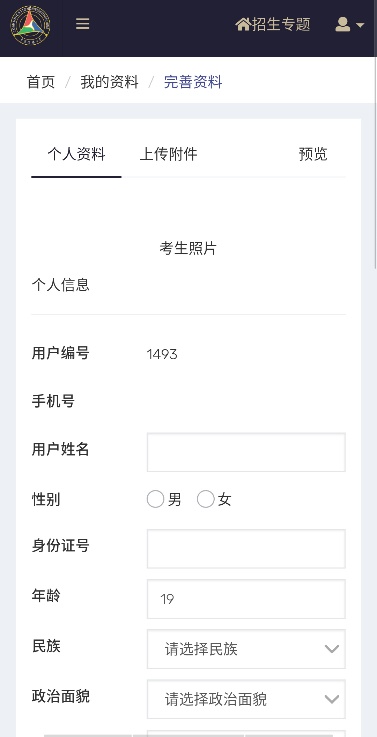This screenshot has width=377, height=737.
Task: Click the school logo emblem
Action: [31, 25]
